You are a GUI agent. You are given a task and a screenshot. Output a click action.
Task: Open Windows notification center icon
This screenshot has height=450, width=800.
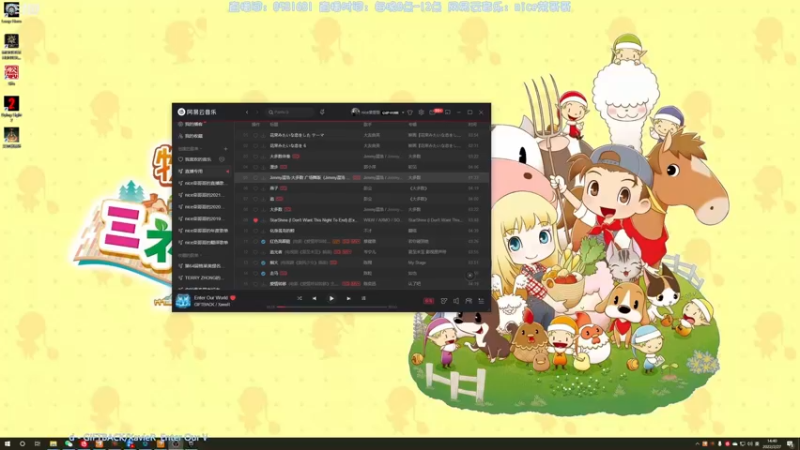pos(790,444)
